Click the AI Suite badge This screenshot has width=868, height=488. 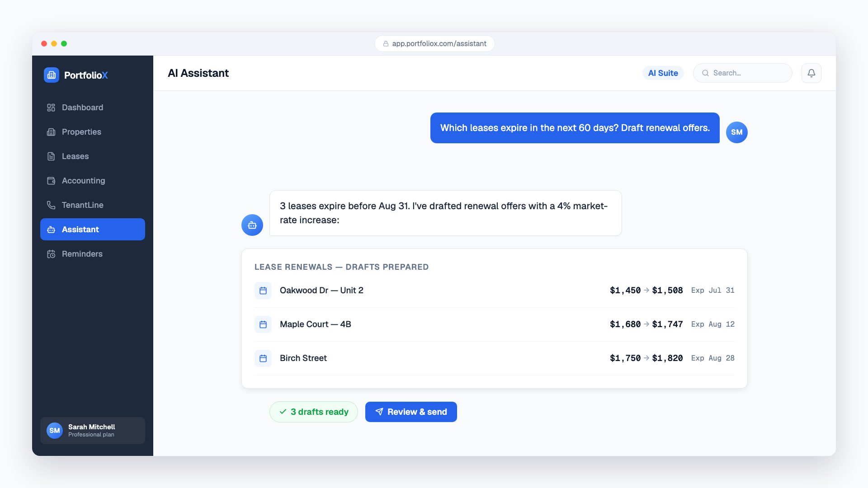click(663, 73)
